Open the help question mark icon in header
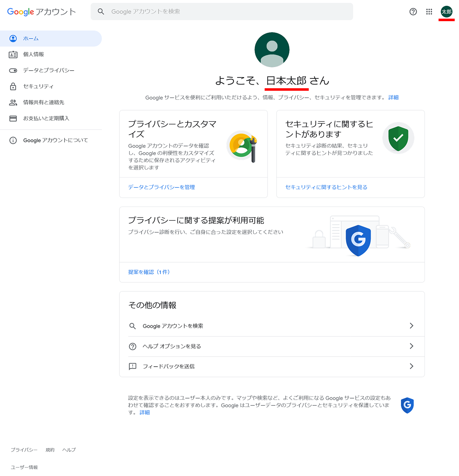The image size is (459, 476). click(413, 11)
